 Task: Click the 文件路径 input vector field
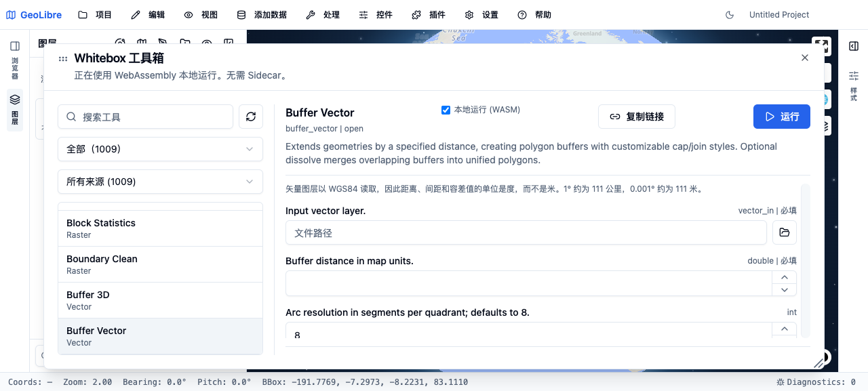point(526,232)
